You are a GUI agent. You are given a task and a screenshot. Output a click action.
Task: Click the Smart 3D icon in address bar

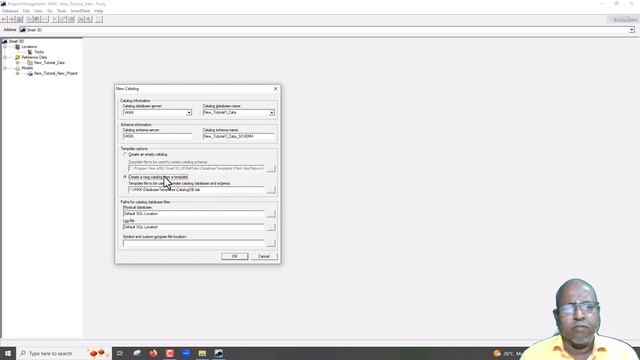pos(23,30)
